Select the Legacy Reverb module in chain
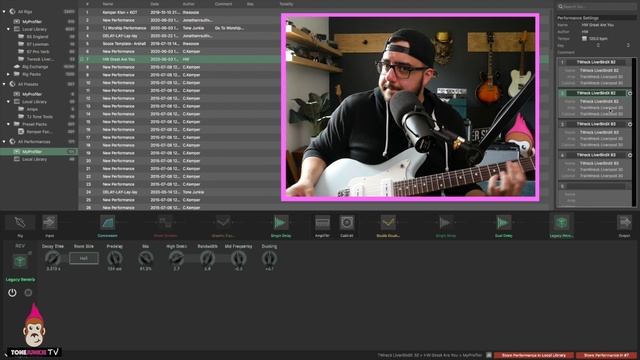This screenshot has width=640, height=360. [561, 222]
